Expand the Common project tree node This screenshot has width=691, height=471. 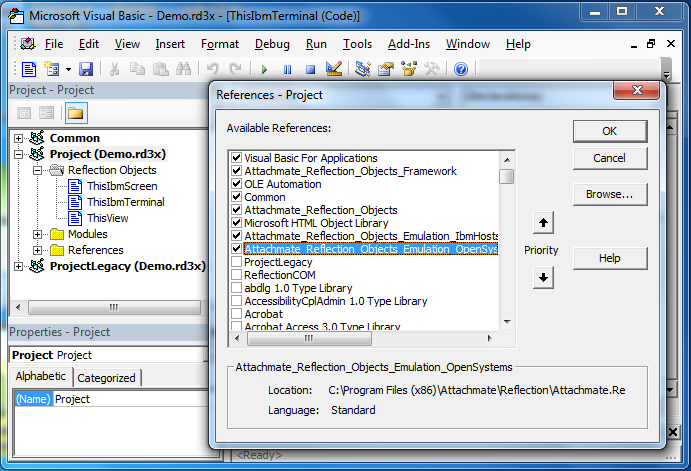pyautogui.click(x=20, y=138)
